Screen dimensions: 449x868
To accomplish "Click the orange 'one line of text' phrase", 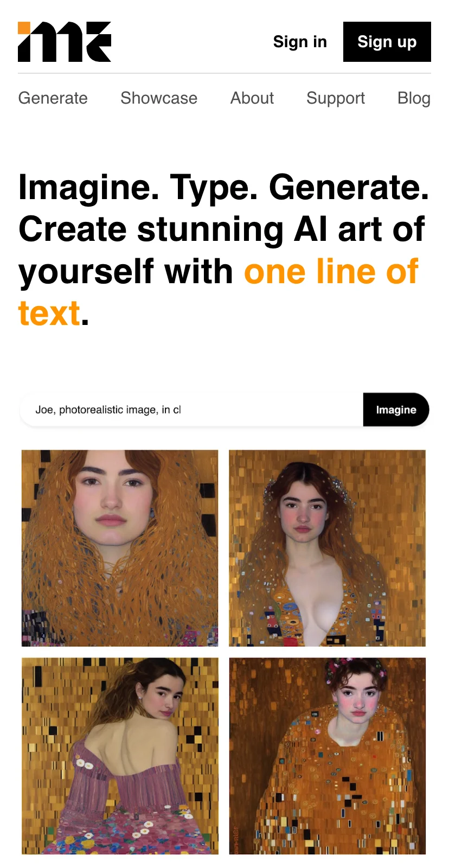I will [x=219, y=292].
